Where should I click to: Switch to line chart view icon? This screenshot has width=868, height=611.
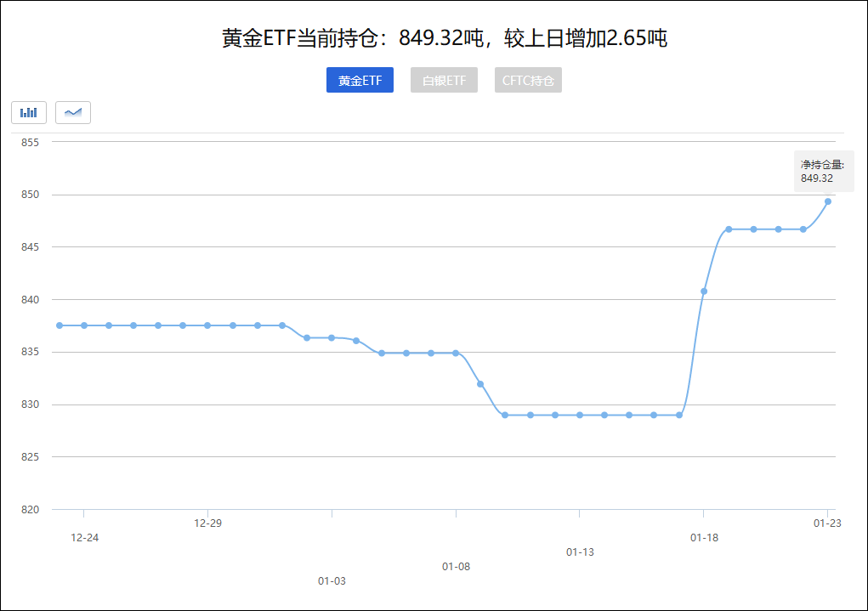(x=73, y=112)
